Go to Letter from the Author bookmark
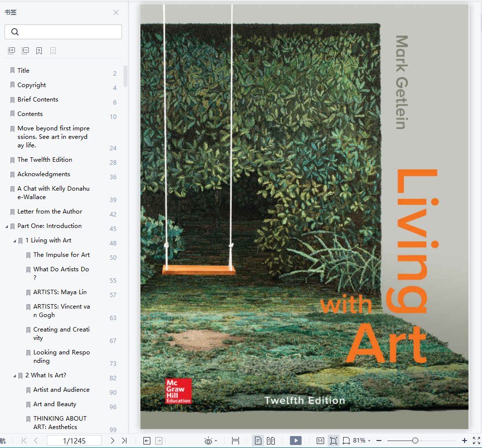 tap(50, 212)
